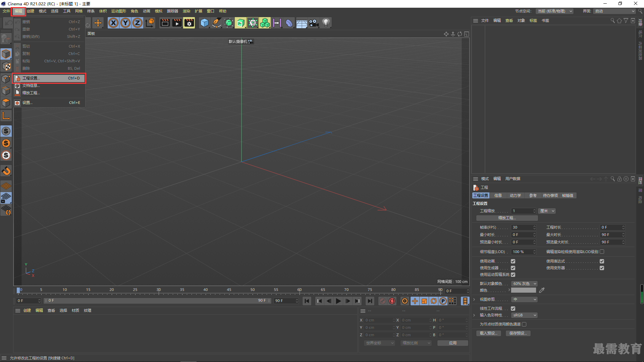Select the move tool cross icon

point(98,23)
